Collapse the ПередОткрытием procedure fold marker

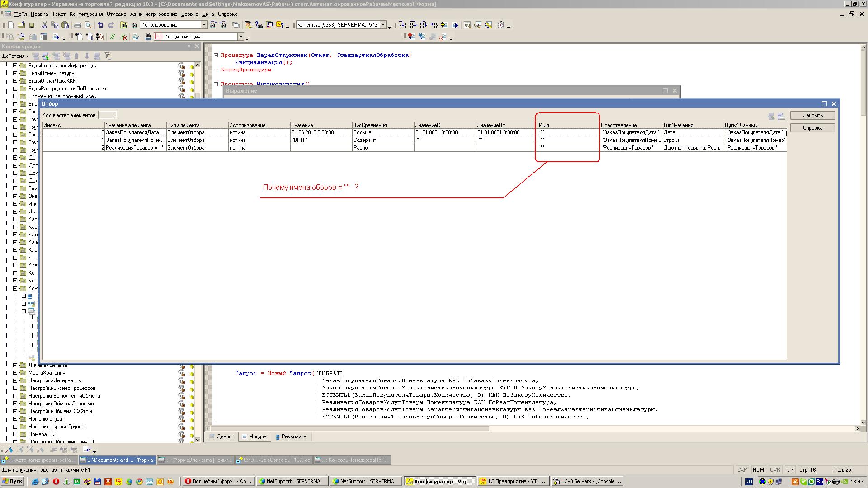click(x=216, y=55)
